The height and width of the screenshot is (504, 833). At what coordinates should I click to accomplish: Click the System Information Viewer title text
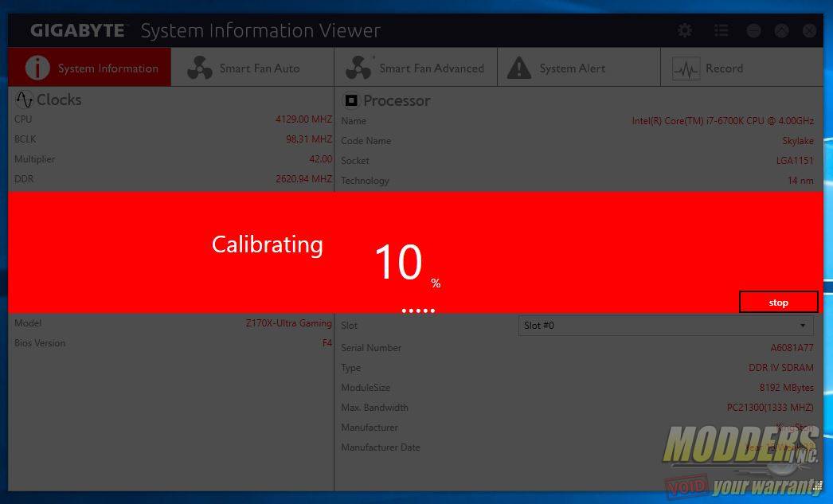(x=260, y=31)
